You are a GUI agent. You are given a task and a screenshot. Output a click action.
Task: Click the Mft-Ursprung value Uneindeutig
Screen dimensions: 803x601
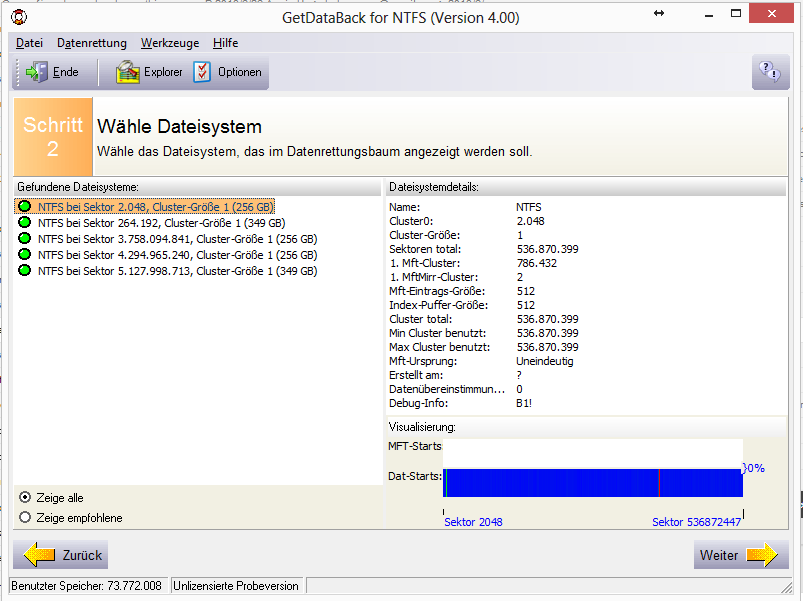[545, 361]
